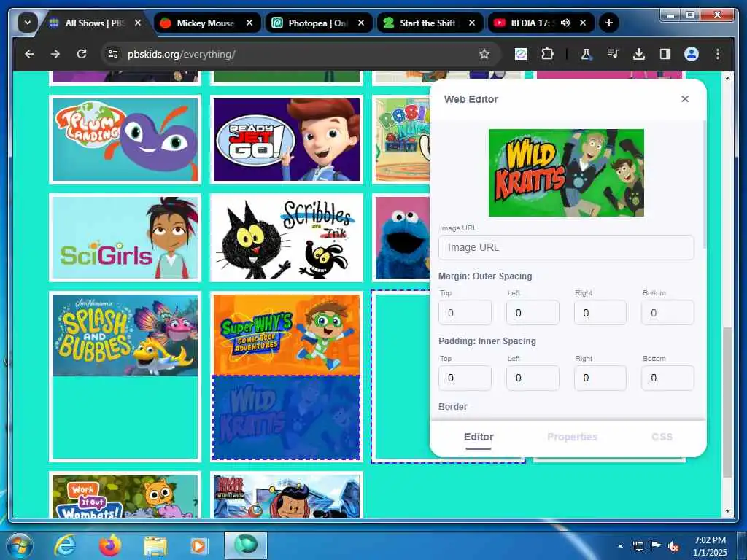This screenshot has height=560, width=747.
Task: Click the Image URL input field
Action: [x=566, y=248]
